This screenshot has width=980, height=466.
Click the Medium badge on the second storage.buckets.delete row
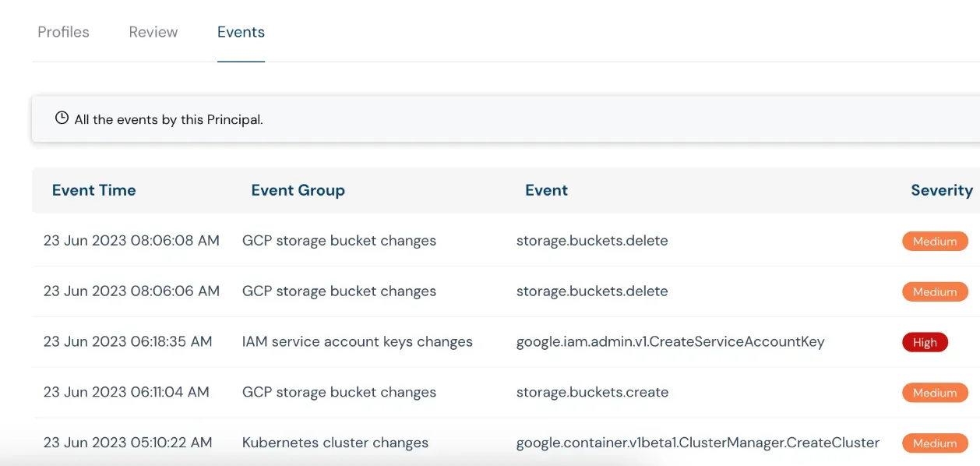coord(934,291)
